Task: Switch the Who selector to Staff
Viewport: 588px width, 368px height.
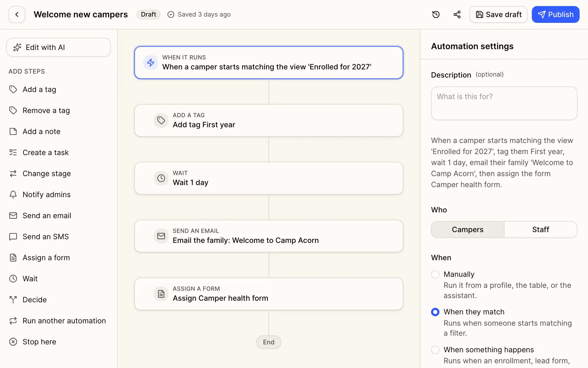Action: pos(540,229)
